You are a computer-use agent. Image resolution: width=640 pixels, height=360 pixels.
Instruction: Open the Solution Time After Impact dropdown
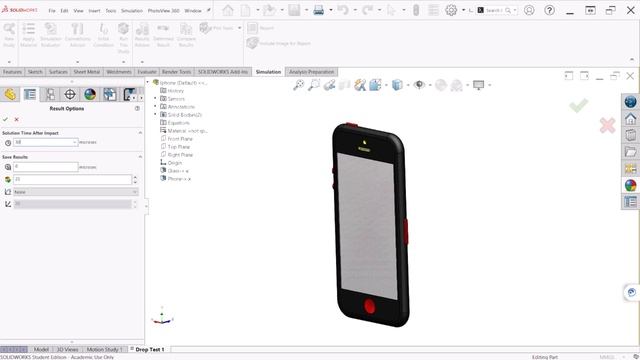[75, 142]
